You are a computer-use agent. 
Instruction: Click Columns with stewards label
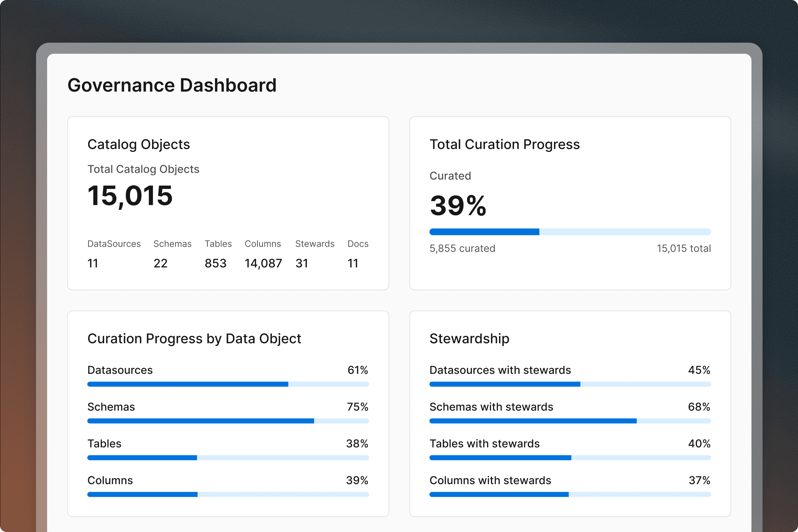coord(490,480)
